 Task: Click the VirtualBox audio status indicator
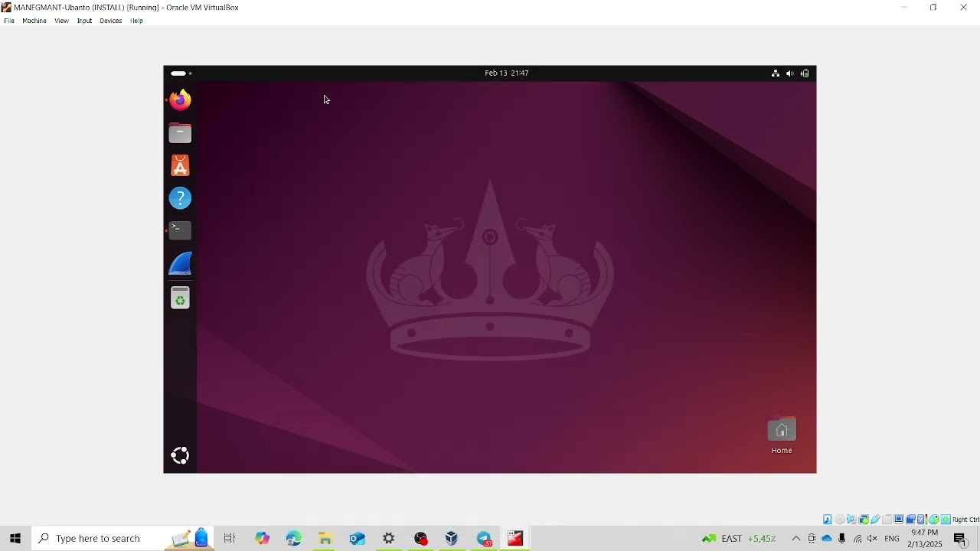click(851, 520)
